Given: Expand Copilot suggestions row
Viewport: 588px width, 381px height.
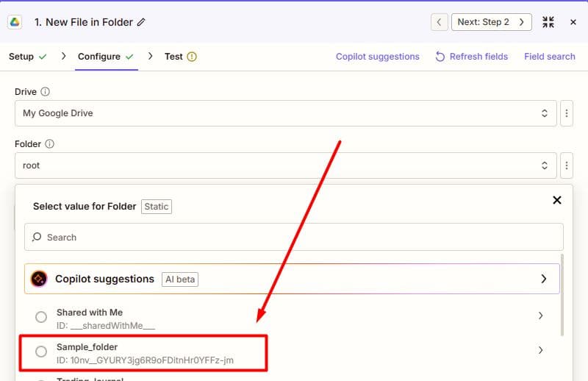Looking at the screenshot, I should pos(292,279).
